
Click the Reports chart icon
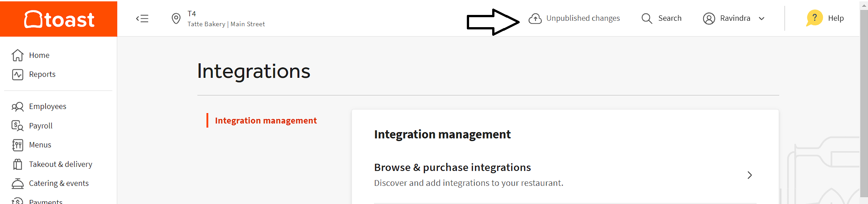pos(18,75)
